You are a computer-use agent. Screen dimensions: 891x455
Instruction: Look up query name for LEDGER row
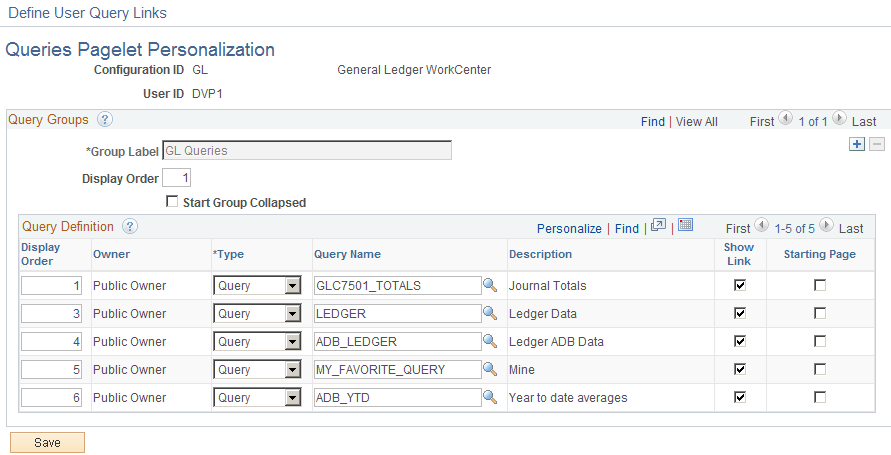[490, 313]
